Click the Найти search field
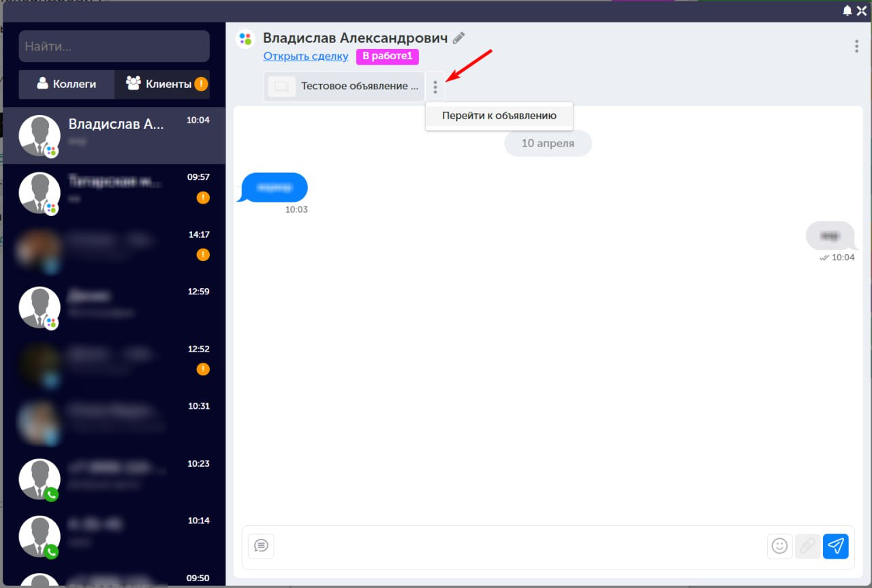Image resolution: width=872 pixels, height=588 pixels. tap(114, 46)
